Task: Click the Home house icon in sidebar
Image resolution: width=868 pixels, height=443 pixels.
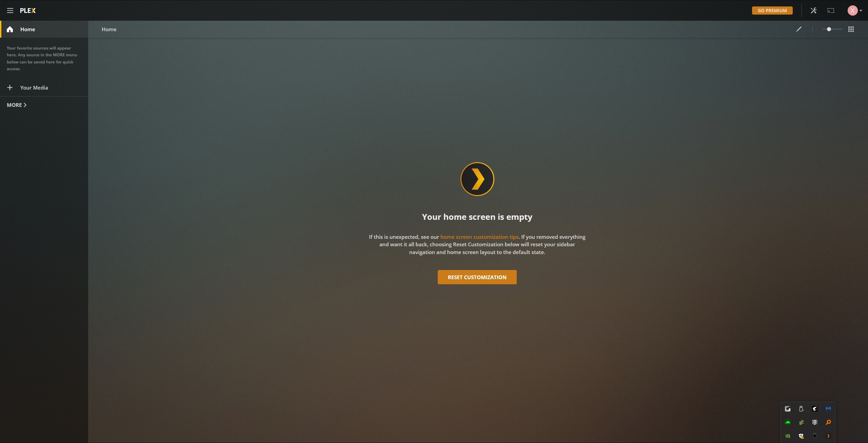Action: [x=10, y=29]
